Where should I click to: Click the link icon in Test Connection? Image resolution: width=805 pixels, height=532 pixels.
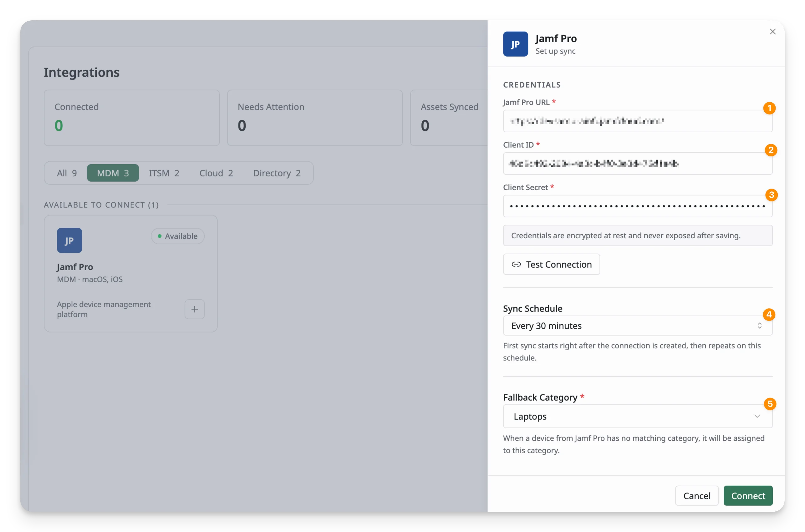tap(516, 264)
